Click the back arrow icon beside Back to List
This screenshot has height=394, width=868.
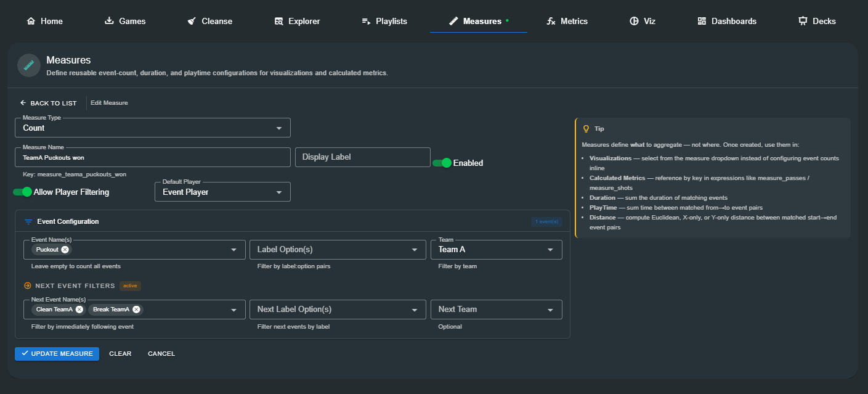(x=23, y=103)
